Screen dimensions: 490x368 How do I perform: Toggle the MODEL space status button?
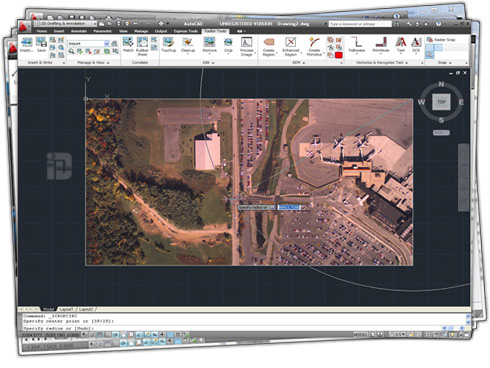pyautogui.click(x=360, y=334)
